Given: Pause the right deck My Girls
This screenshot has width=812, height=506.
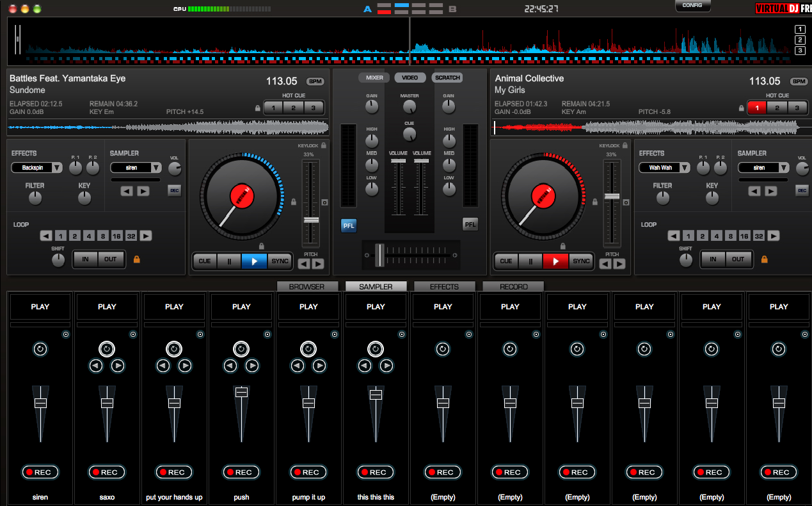Looking at the screenshot, I should tap(530, 261).
